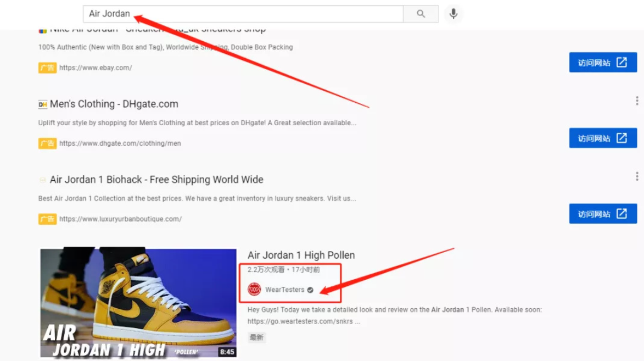Play the Air Jordan 1 High thumbnail

point(138,303)
